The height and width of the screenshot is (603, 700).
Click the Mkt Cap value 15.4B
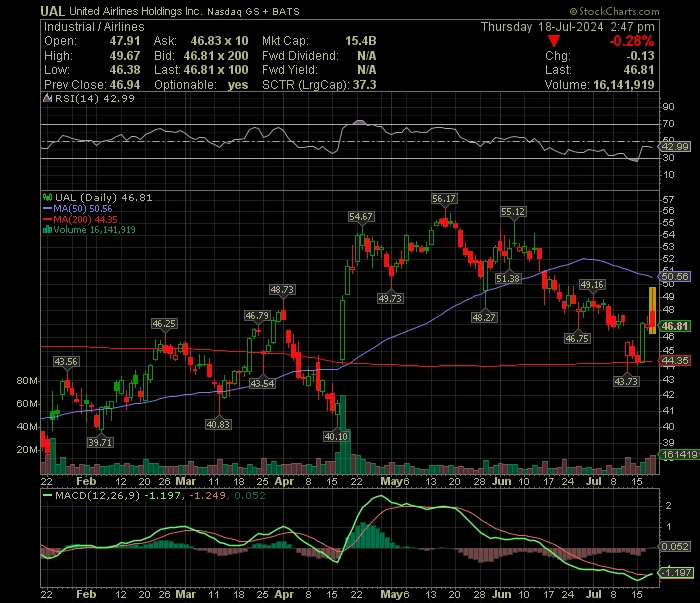(x=361, y=41)
